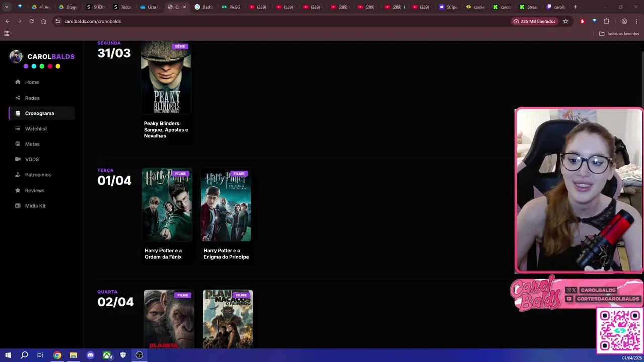Screen dimensions: 644x362
Task: Click the Harry Potter e a Ordem da Fênix title
Action: coord(163,254)
